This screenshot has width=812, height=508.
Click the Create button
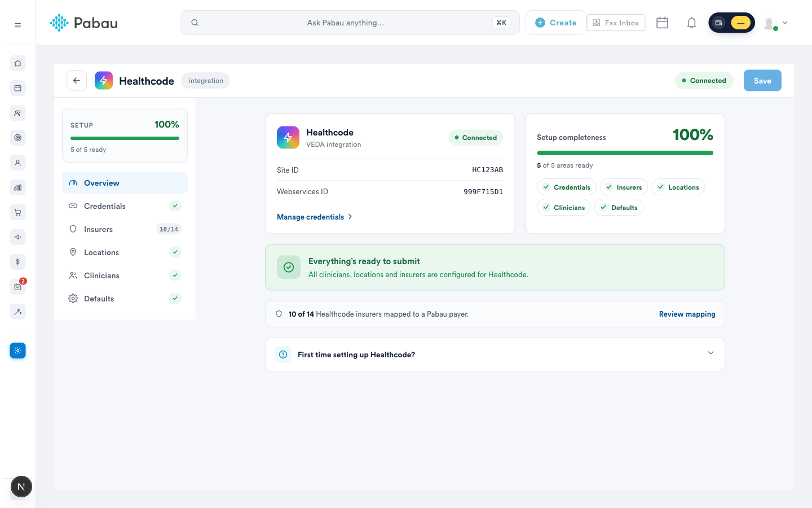(x=556, y=23)
